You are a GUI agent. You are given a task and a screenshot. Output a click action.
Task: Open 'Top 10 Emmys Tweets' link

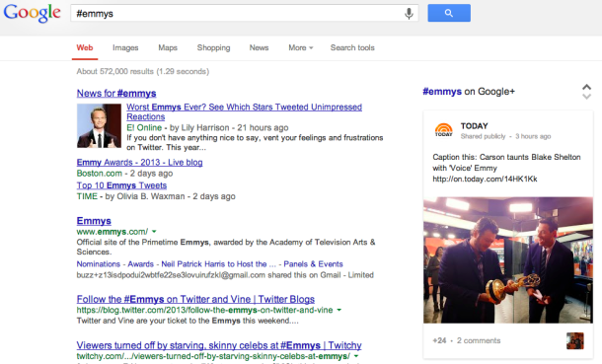(x=121, y=185)
